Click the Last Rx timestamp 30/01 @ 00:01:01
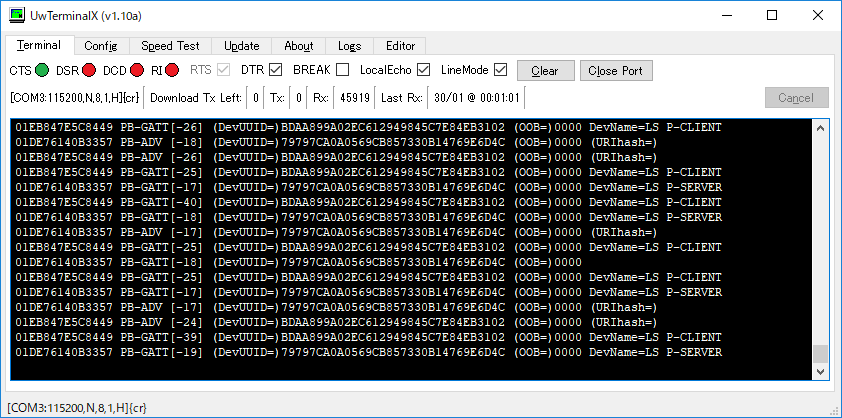Image resolution: width=842 pixels, height=418 pixels. click(476, 98)
